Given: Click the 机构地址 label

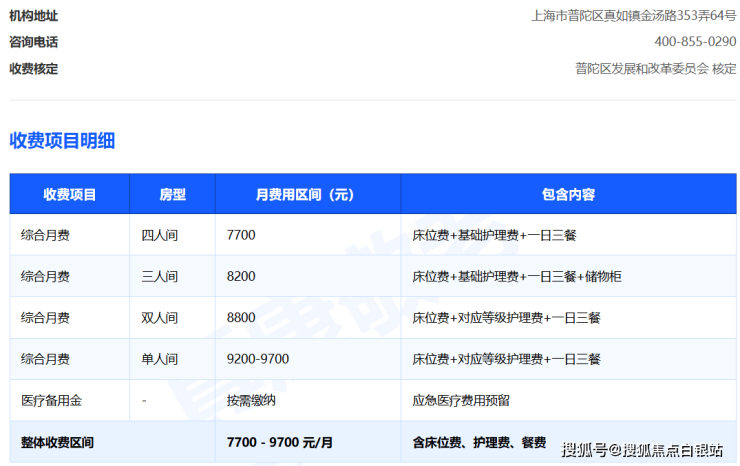Looking at the screenshot, I should click(x=34, y=16).
